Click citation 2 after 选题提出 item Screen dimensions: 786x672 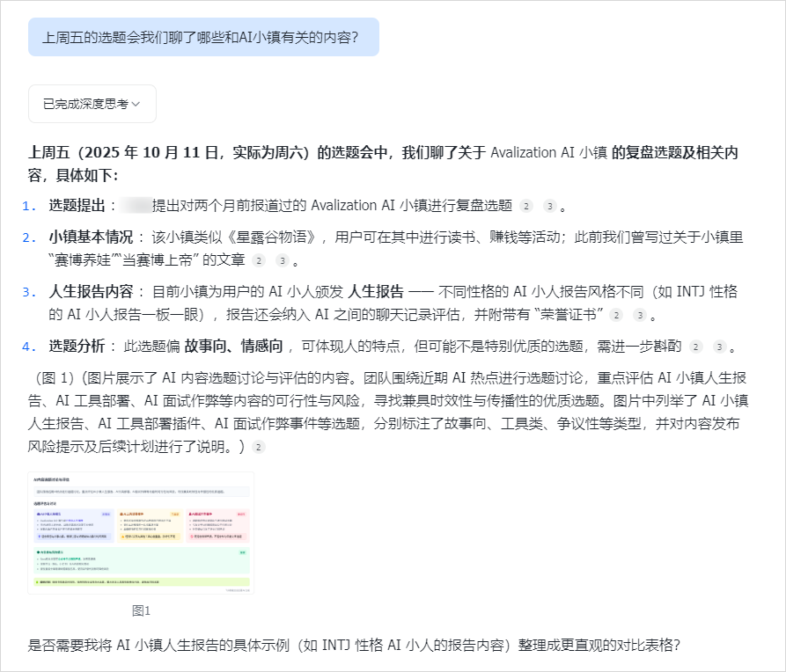tap(525, 206)
